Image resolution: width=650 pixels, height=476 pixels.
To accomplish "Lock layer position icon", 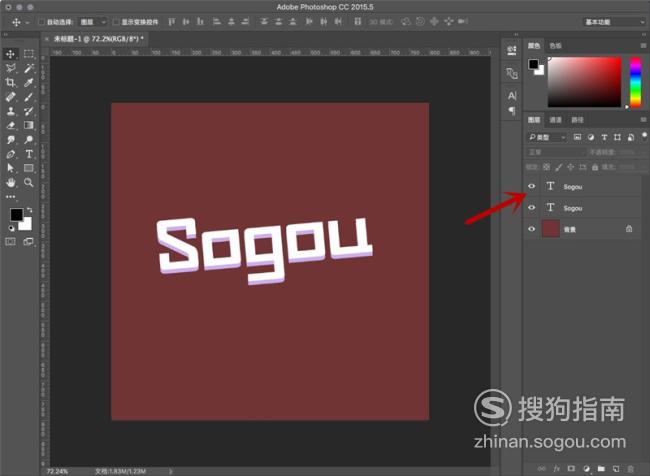I will [570, 167].
